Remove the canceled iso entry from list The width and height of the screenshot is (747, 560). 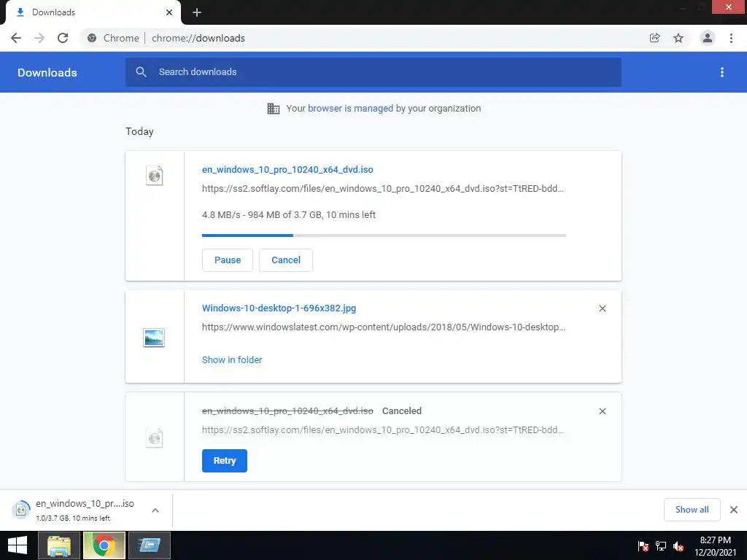pos(602,411)
